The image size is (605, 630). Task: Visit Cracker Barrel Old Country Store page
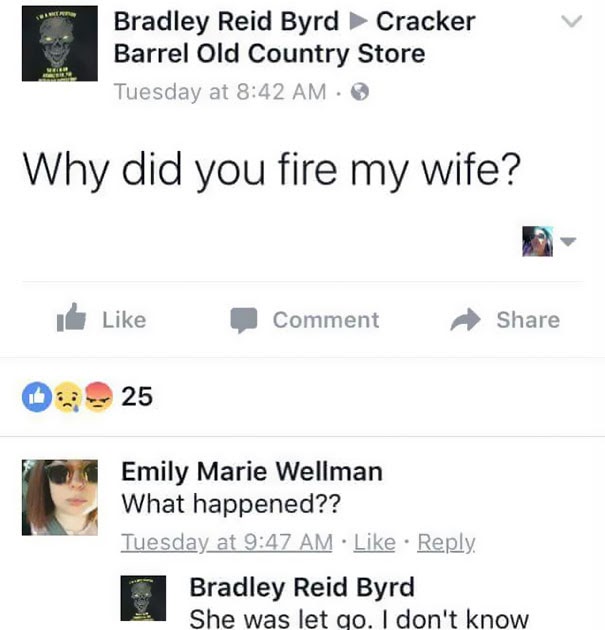294,37
